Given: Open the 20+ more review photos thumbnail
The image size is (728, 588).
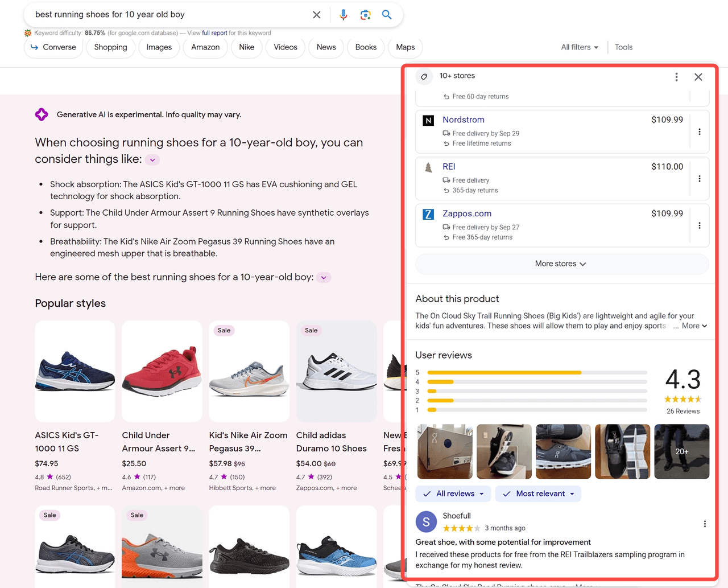Looking at the screenshot, I should coord(681,451).
